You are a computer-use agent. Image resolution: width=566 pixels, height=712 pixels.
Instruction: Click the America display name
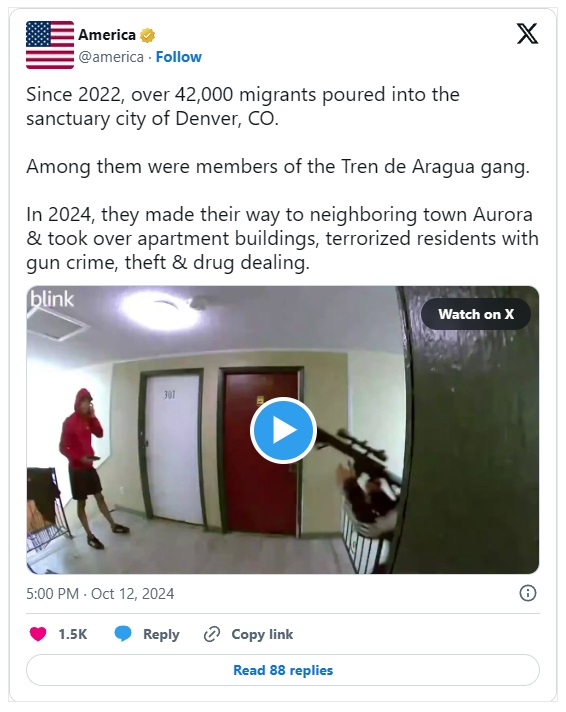pos(107,35)
